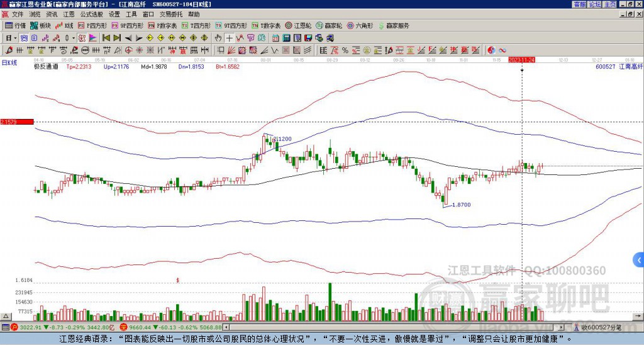Open the 公式选股 menu
This screenshot has width=644, height=345.
coord(92,14)
